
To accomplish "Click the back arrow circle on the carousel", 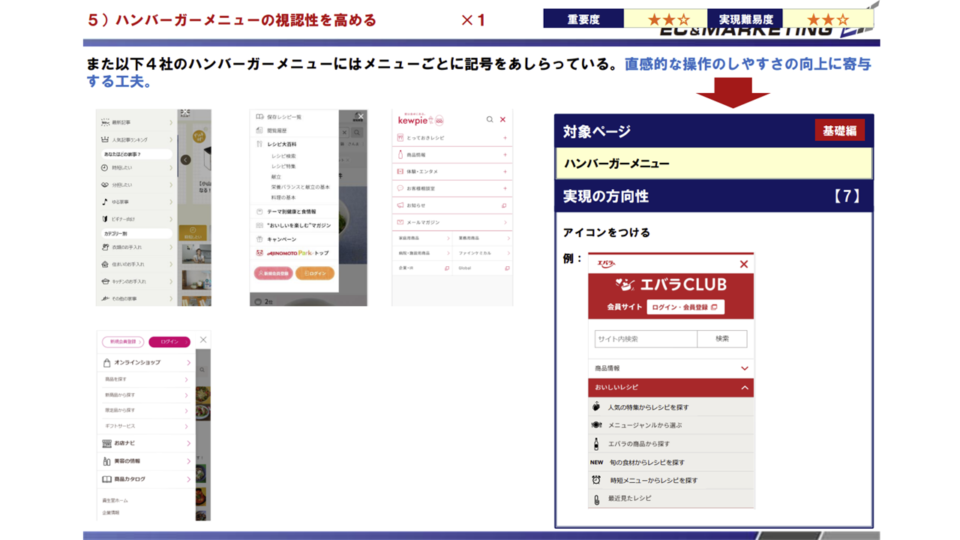I will [186, 160].
